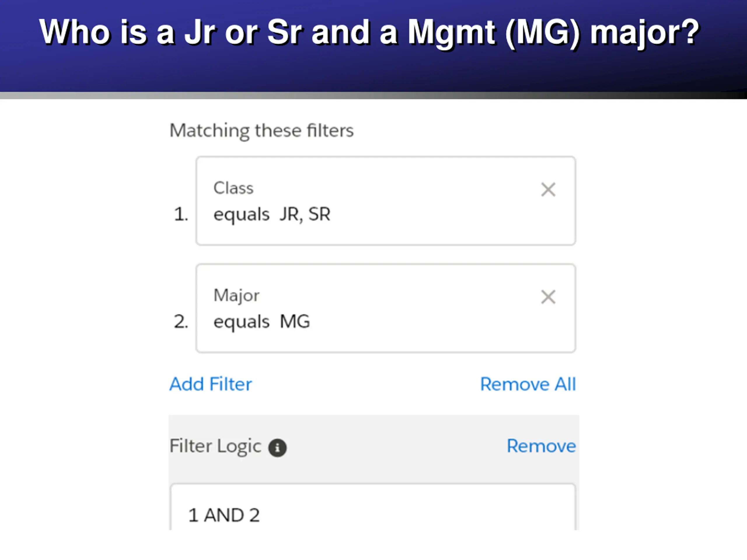Click the "Matching these filters" heading
The height and width of the screenshot is (560, 747).
point(261,131)
